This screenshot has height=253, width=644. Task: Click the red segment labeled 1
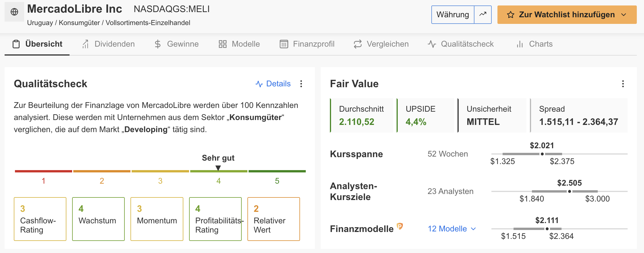(43, 171)
